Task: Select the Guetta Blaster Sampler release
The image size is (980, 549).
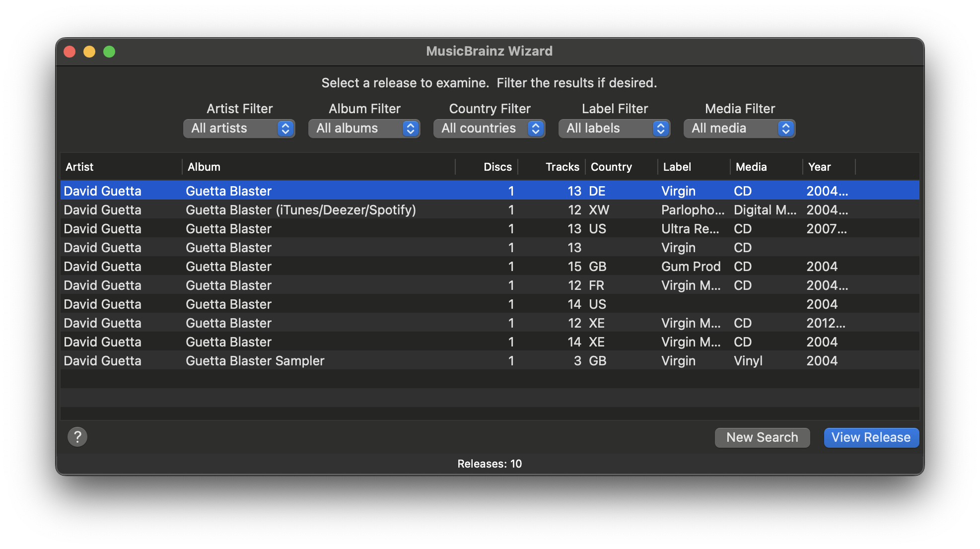Action: click(490, 360)
